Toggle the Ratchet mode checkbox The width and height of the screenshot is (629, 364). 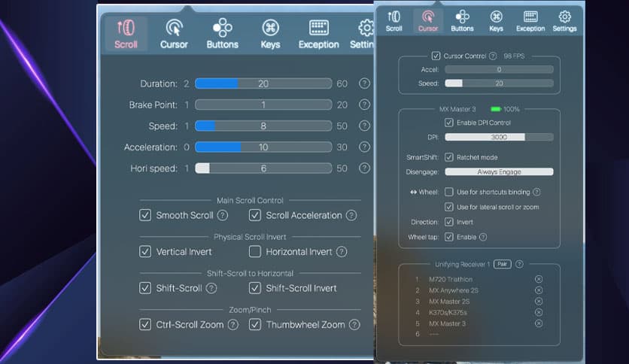click(449, 157)
